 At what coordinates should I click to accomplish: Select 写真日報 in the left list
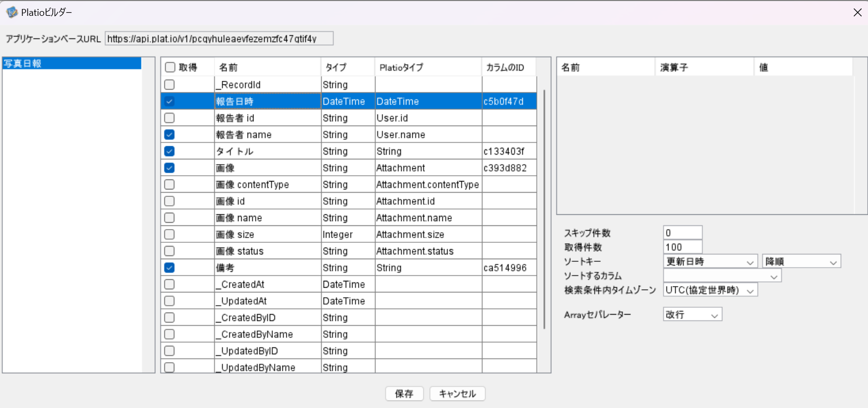pos(72,63)
